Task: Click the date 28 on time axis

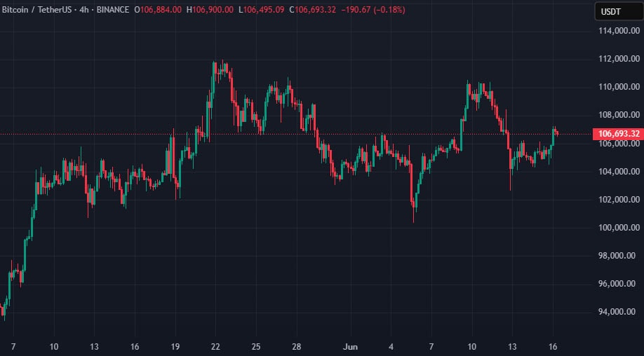Action: 297,347
